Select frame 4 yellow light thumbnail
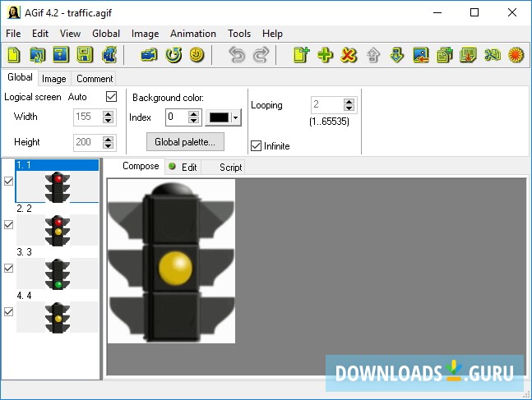This screenshot has height=400, width=532. point(58,317)
